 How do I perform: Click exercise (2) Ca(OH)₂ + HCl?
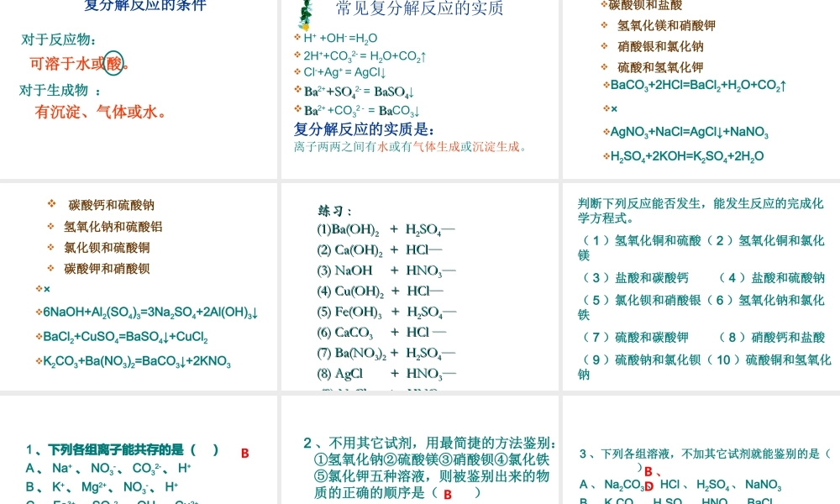[380, 250]
